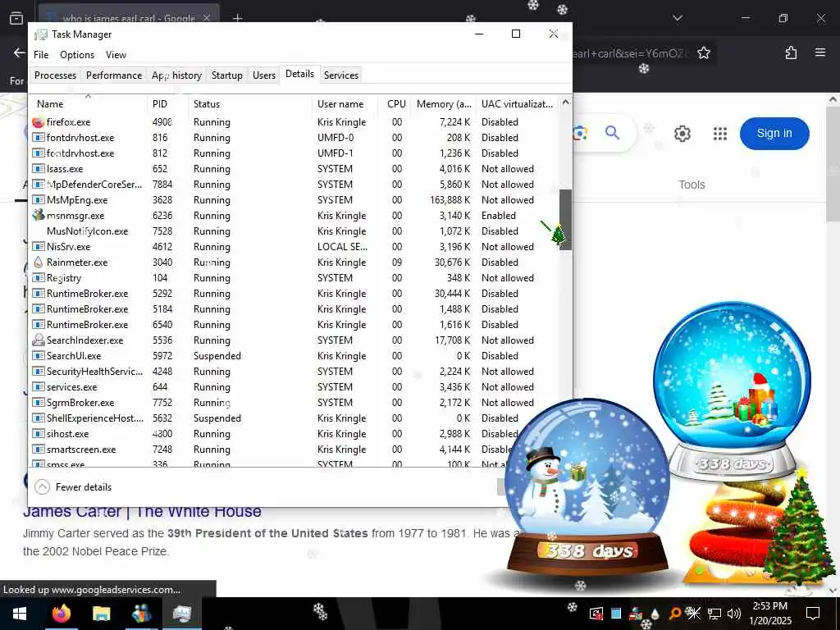Screen dimensions: 840x630
Task: Click the Task Manager scrollbar up arrow
Action: (565, 103)
